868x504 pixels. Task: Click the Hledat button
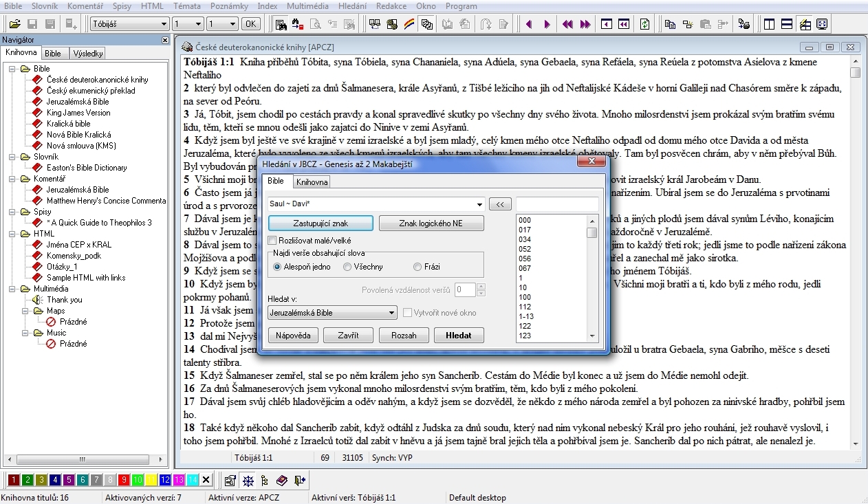(459, 336)
